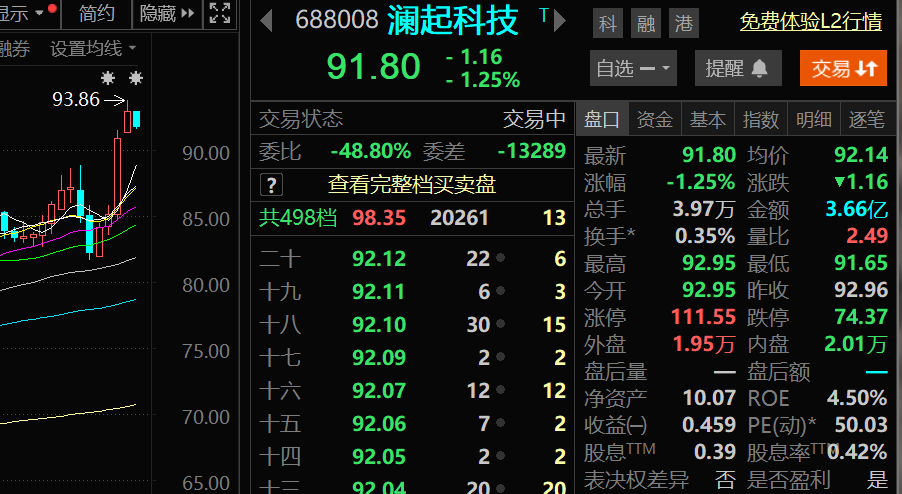Click 交易状态 交易中 status row

click(412, 120)
